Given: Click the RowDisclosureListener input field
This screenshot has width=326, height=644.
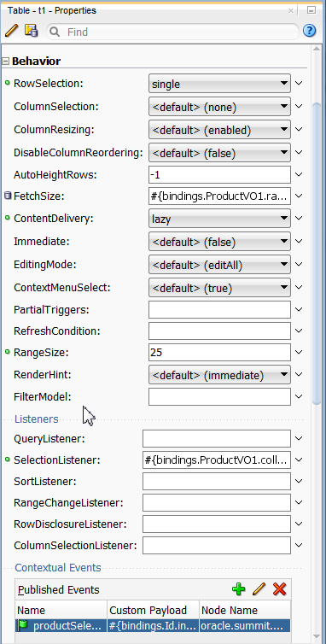Looking at the screenshot, I should 217,524.
